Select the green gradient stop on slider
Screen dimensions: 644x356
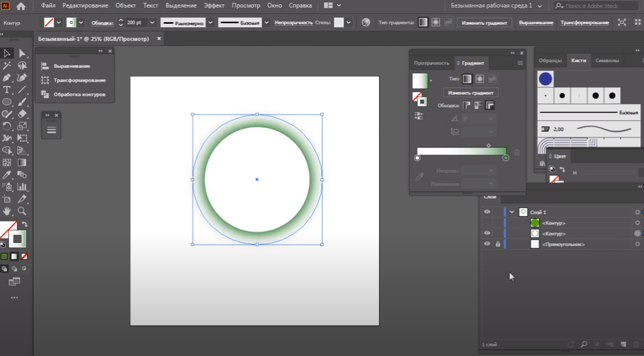(x=506, y=158)
